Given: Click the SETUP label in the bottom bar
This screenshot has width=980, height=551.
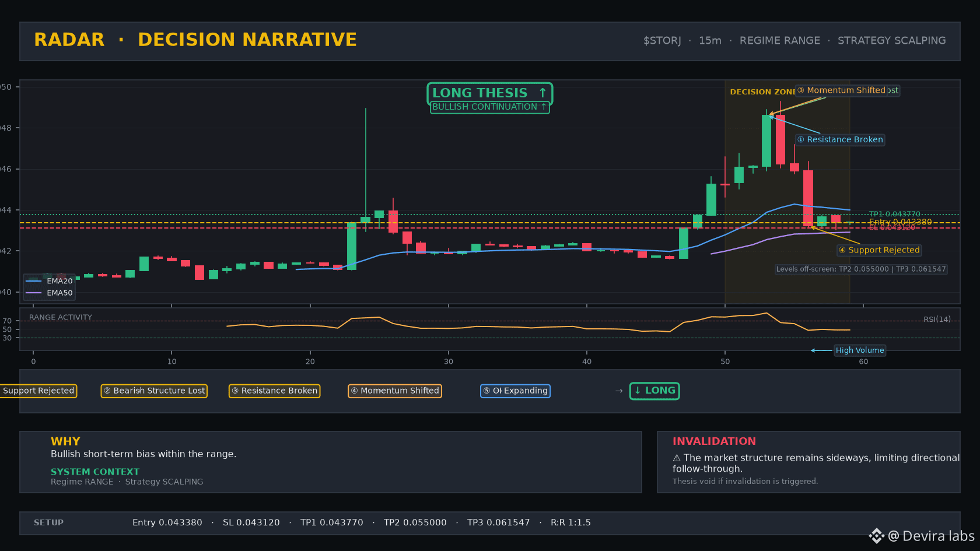Looking at the screenshot, I should (48, 523).
